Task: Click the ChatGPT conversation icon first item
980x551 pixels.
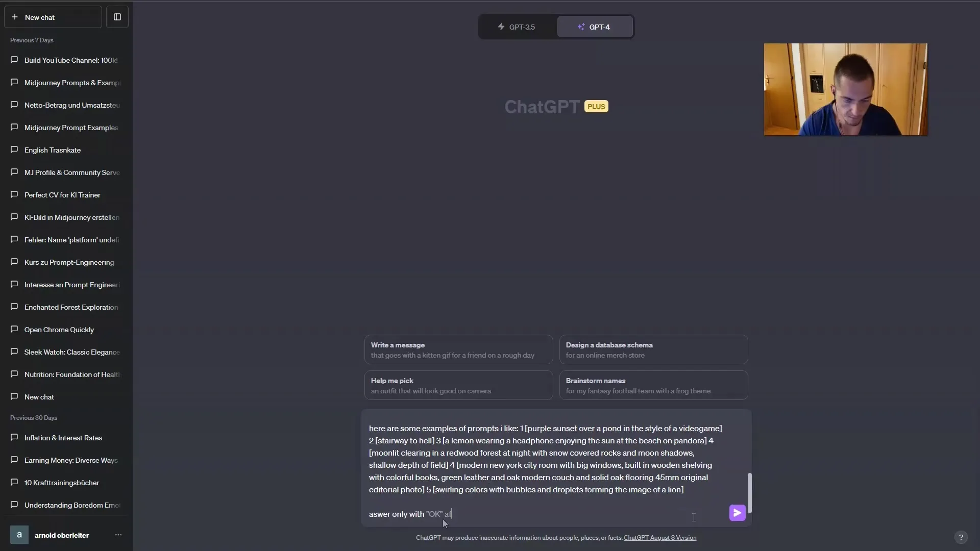Action: 13,60
